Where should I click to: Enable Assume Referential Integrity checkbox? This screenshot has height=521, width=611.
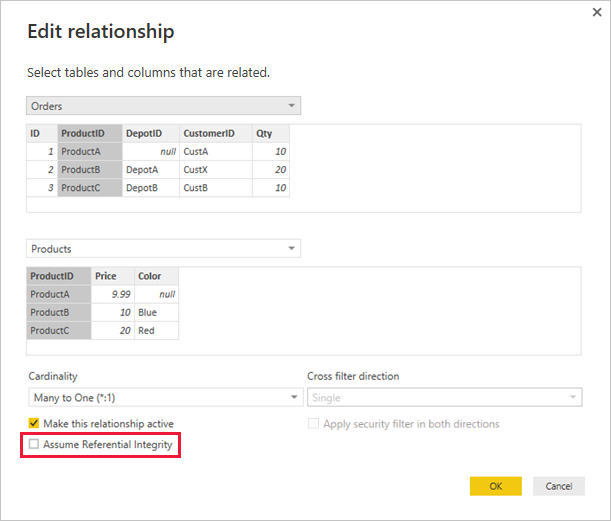click(x=35, y=444)
